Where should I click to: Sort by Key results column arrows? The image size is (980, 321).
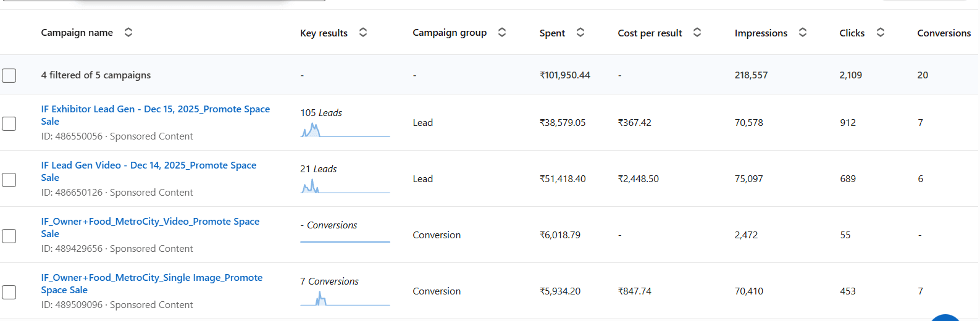(x=363, y=32)
